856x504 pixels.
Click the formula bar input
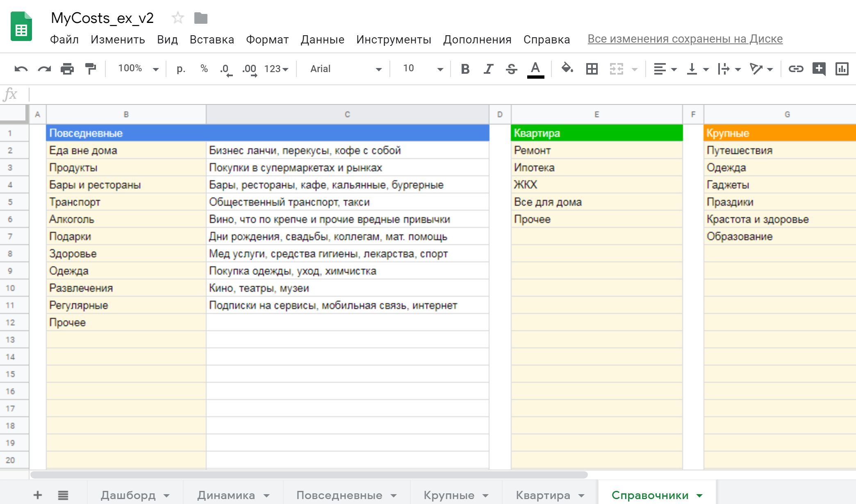(443, 95)
